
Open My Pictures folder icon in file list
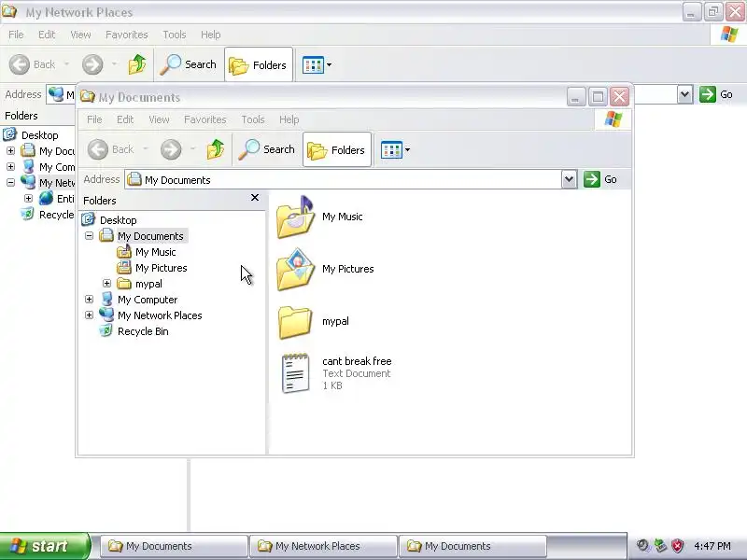295,270
